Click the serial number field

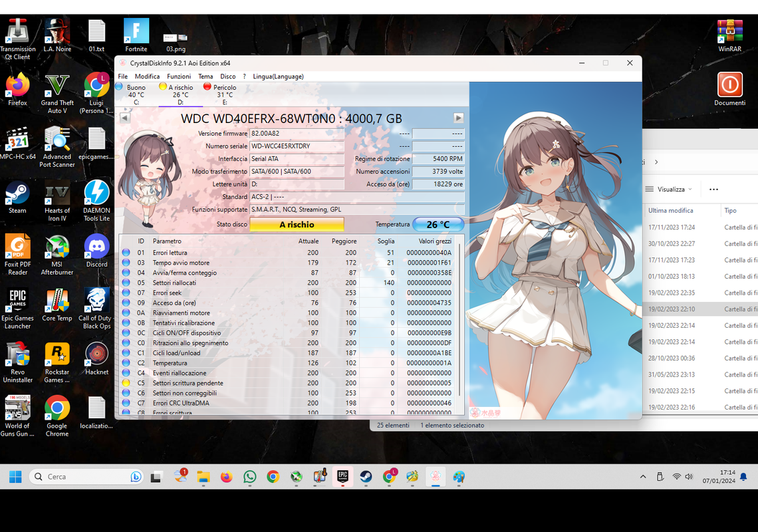pos(297,146)
